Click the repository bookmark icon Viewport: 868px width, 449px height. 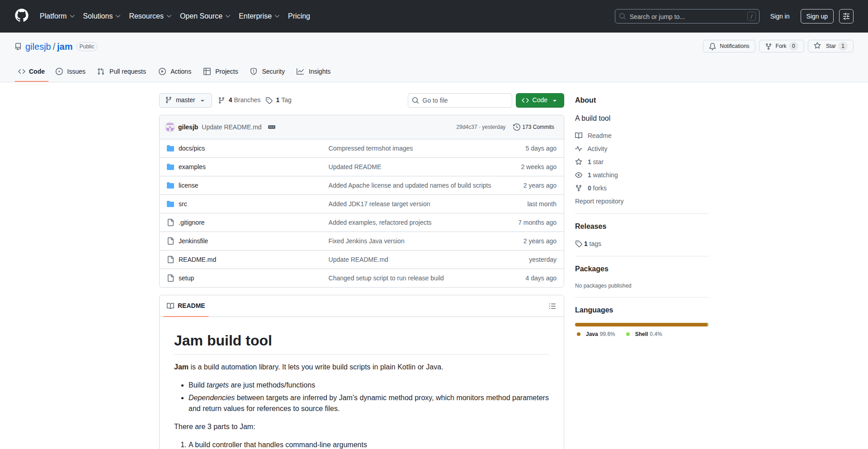[18, 46]
